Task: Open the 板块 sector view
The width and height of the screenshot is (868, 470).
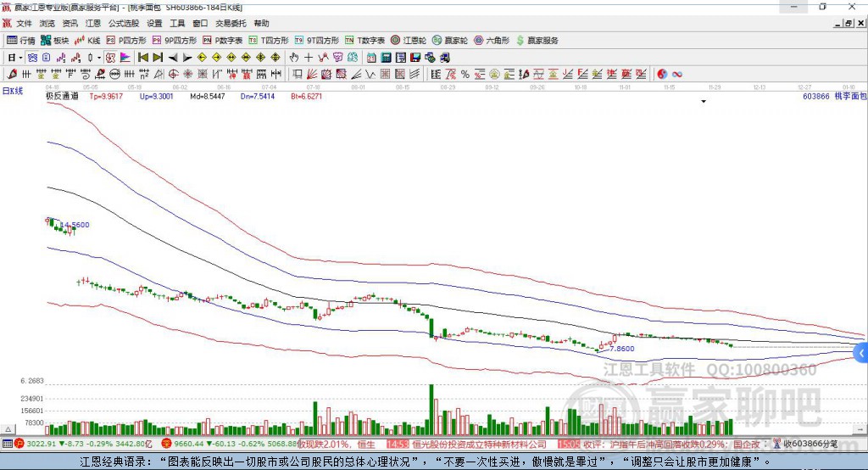Action: [x=54, y=41]
